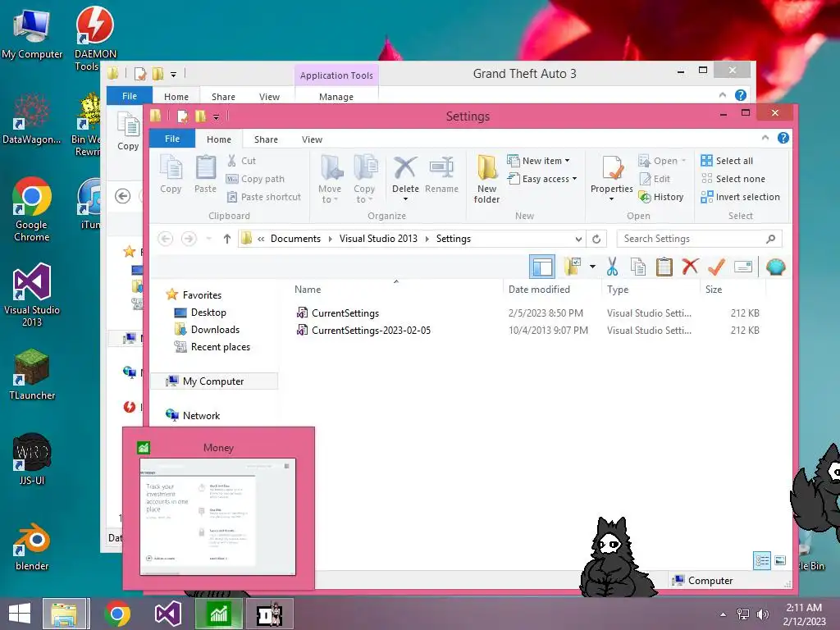Refresh the Settings folder
This screenshot has height=630, width=840.
coord(596,239)
